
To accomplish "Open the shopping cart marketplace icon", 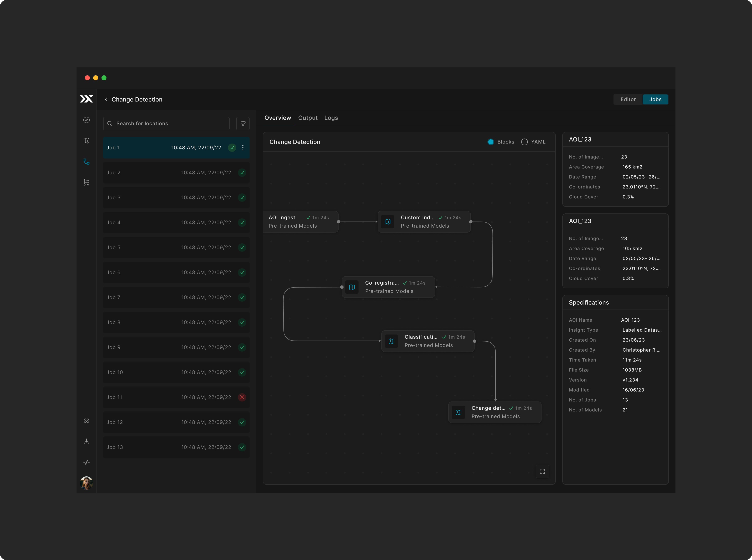I will click(x=87, y=182).
